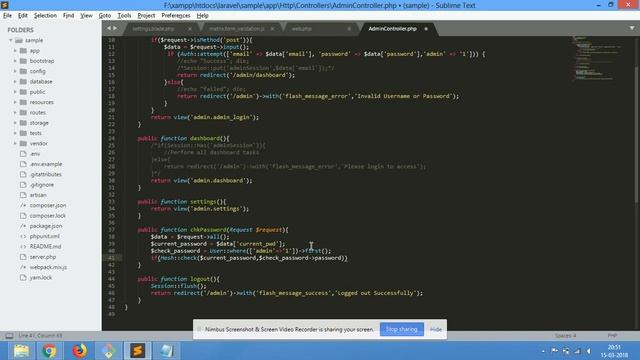Open File Explorer from the taskbar

point(21,351)
